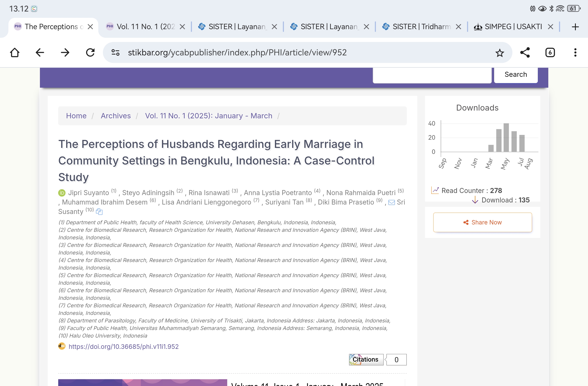The height and width of the screenshot is (386, 588).
Task: Reload the current page
Action: point(90,52)
